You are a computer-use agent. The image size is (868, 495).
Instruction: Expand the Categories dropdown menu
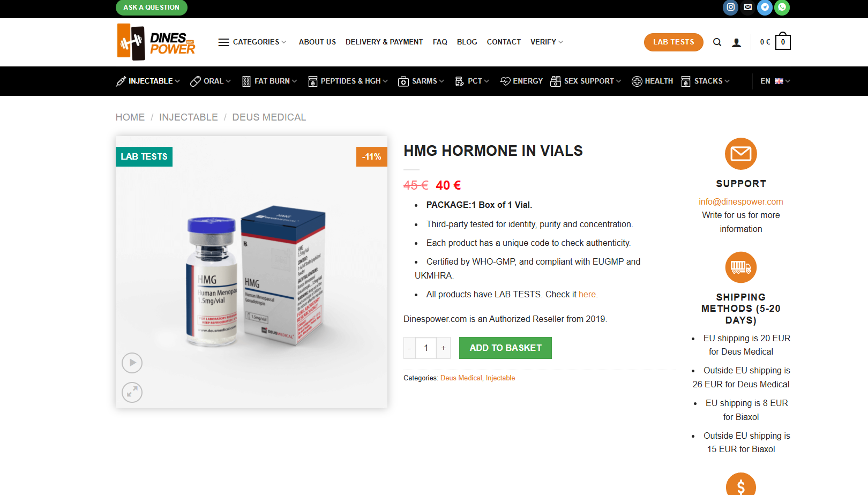point(252,42)
